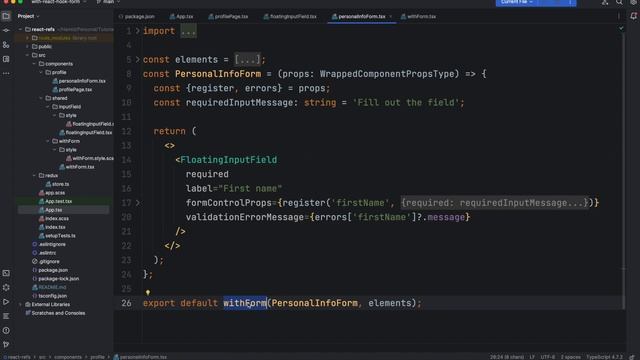The height and width of the screenshot is (360, 640).
Task: Open the Terminal tool window icon
Action: click(x=6, y=273)
